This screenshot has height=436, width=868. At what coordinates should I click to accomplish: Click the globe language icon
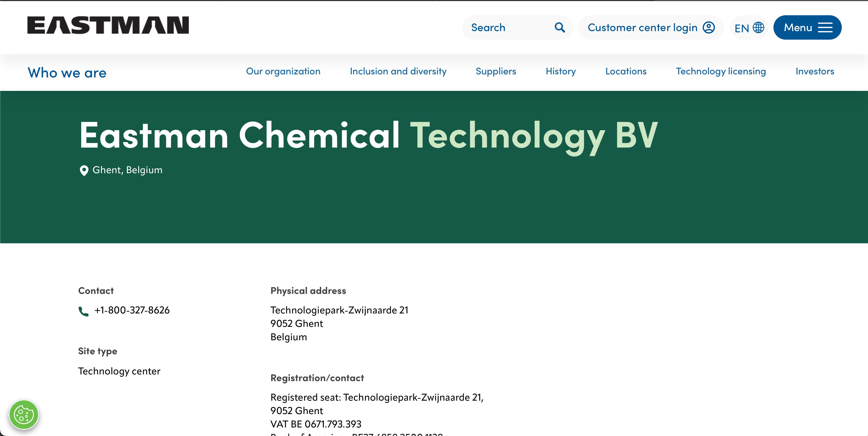[x=758, y=27]
